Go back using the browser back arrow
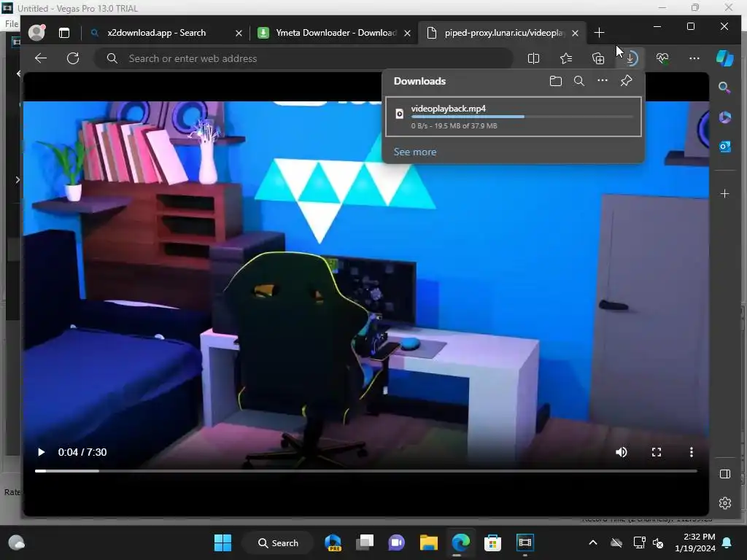 click(x=41, y=58)
